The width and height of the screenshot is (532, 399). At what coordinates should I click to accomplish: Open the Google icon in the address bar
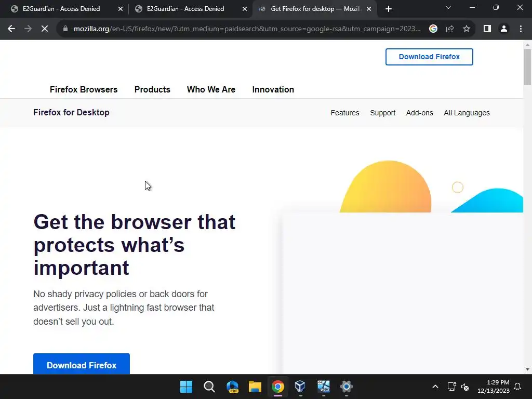point(433,29)
